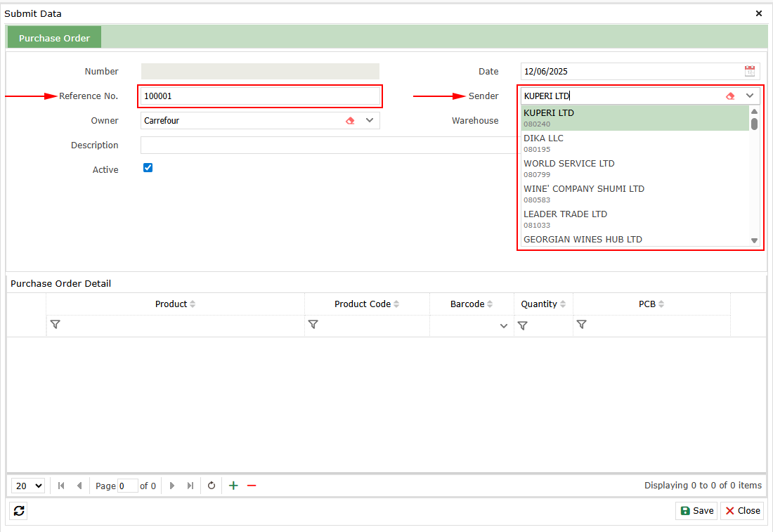Expand the Barcode filter dropdown
This screenshot has height=532, width=773.
coord(504,326)
